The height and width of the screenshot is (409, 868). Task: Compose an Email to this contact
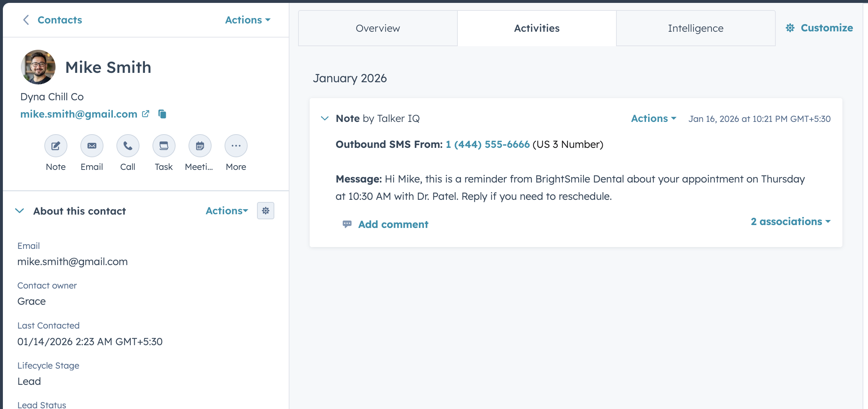(x=92, y=146)
